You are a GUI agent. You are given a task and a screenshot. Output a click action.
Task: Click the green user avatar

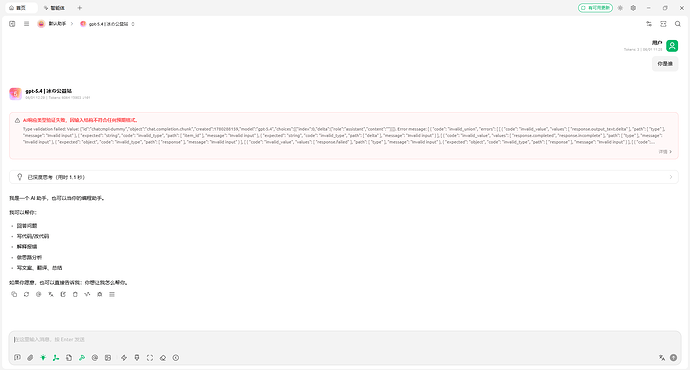pos(672,45)
